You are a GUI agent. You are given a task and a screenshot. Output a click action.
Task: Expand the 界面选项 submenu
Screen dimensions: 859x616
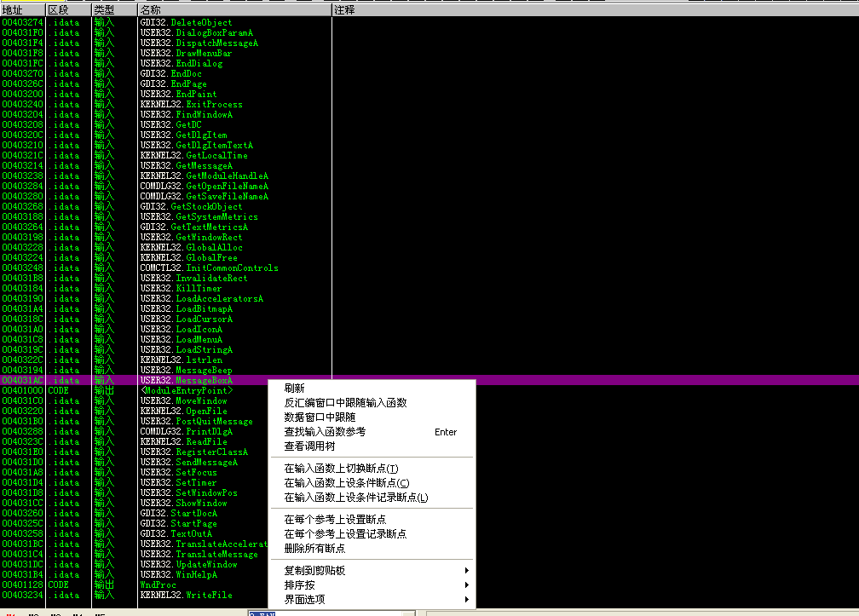coord(372,600)
